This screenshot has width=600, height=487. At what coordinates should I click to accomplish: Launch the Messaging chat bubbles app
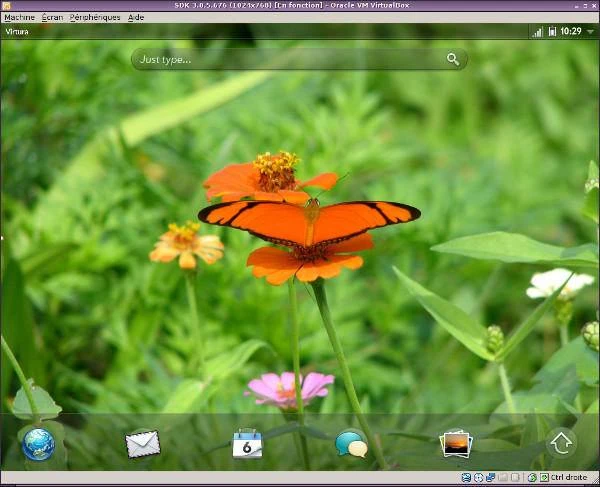pyautogui.click(x=351, y=444)
